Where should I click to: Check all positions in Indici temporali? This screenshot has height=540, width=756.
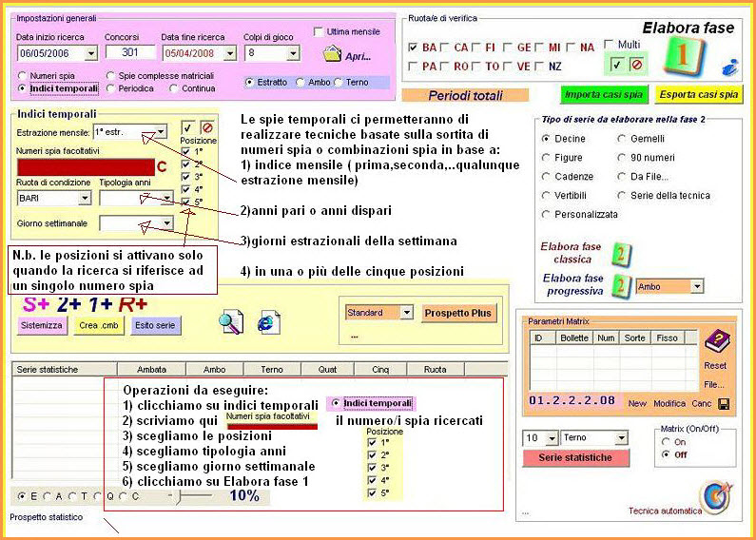(188, 128)
